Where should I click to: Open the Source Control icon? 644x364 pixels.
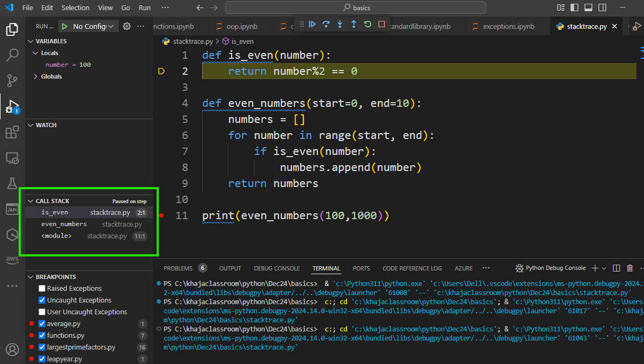click(x=12, y=80)
